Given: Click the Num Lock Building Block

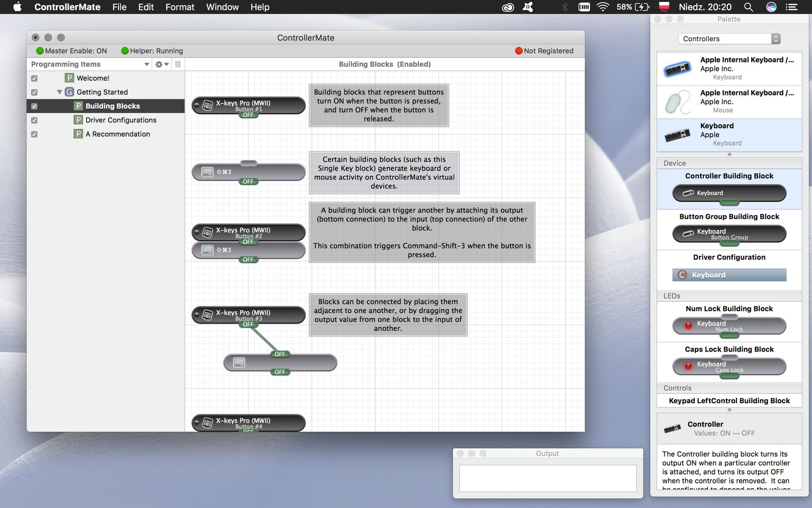Looking at the screenshot, I should pos(729,326).
